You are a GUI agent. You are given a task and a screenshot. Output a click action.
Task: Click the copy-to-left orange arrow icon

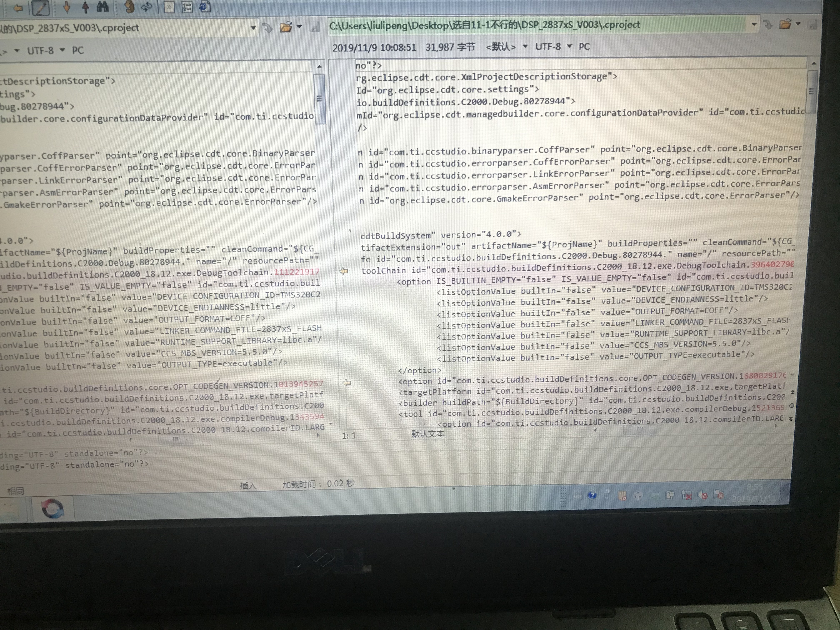pos(18,8)
